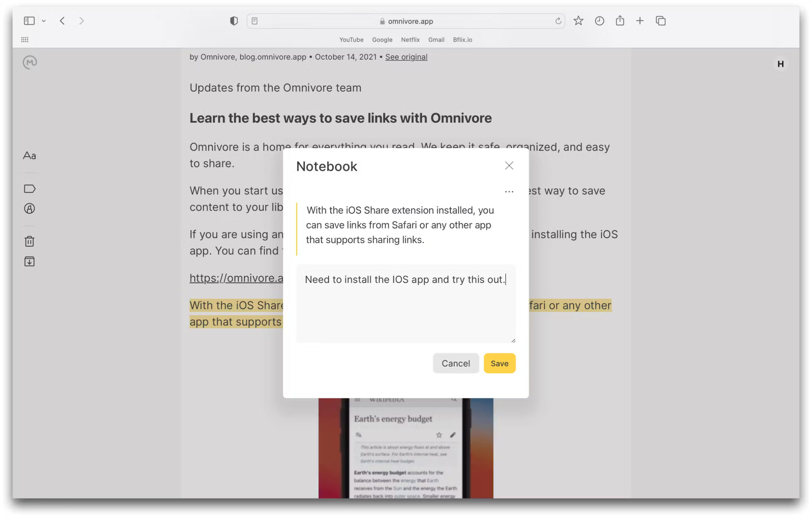Open the Bflix.io favorite
The width and height of the screenshot is (812, 517).
tap(462, 40)
